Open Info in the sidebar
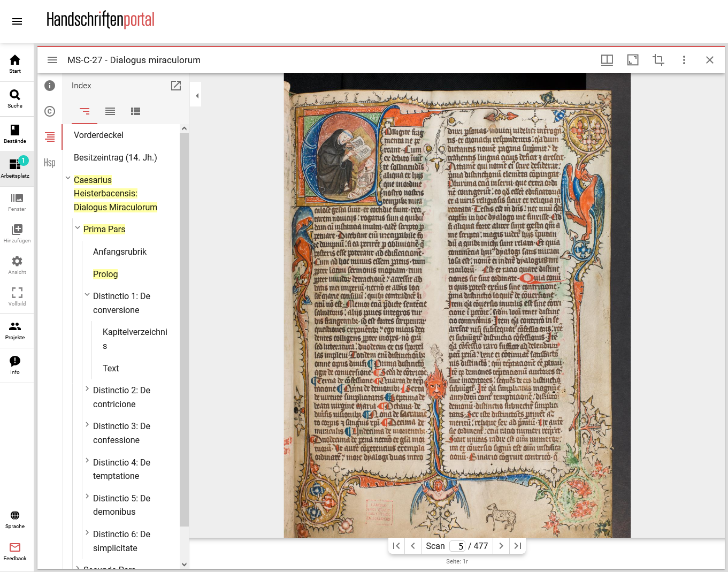The width and height of the screenshot is (728, 572). [x=15, y=365]
